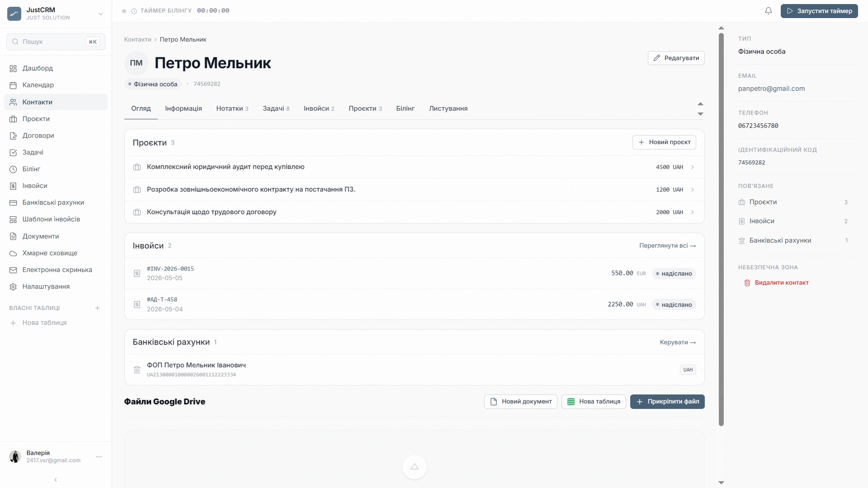Click email panpetro@gmail.com
Viewport: 868px width, 488px height.
[x=772, y=89]
